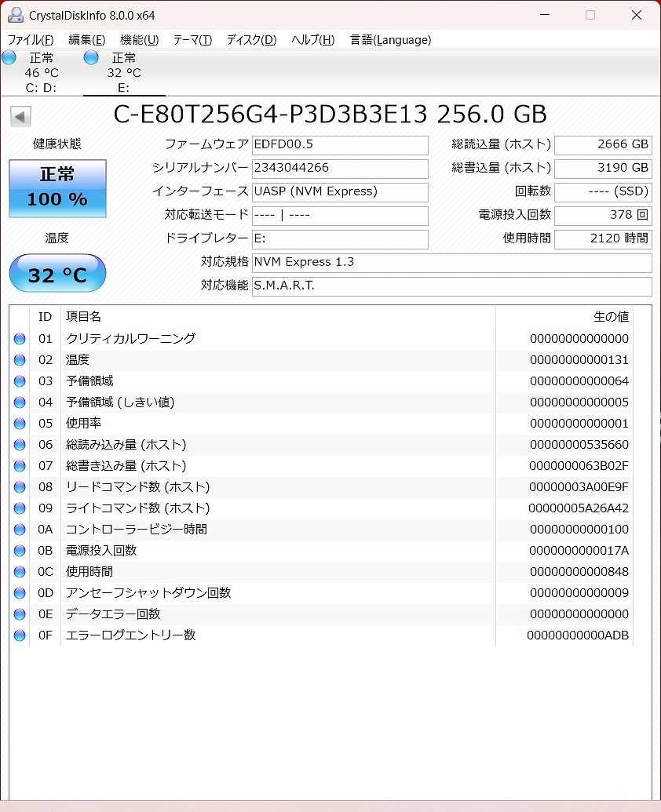Viewport: 661px width, 812px height.
Task: Select the C: D: drive status orb
Action: (9, 57)
